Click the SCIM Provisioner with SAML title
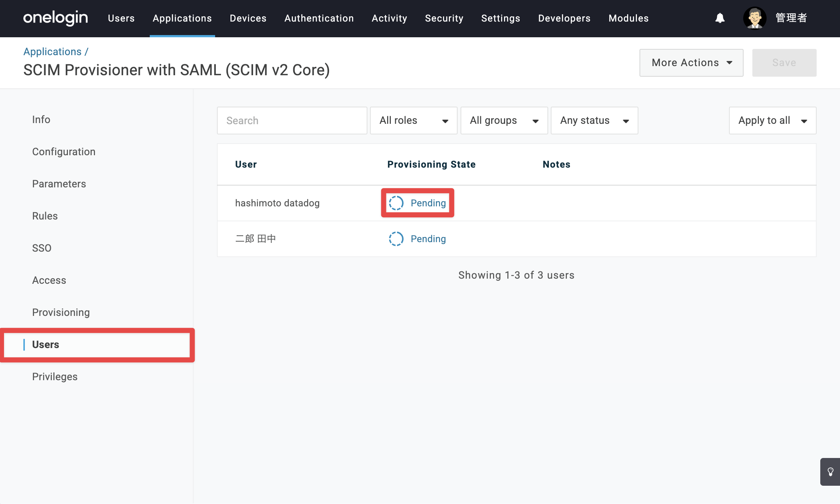The image size is (840, 504). pyautogui.click(x=176, y=70)
